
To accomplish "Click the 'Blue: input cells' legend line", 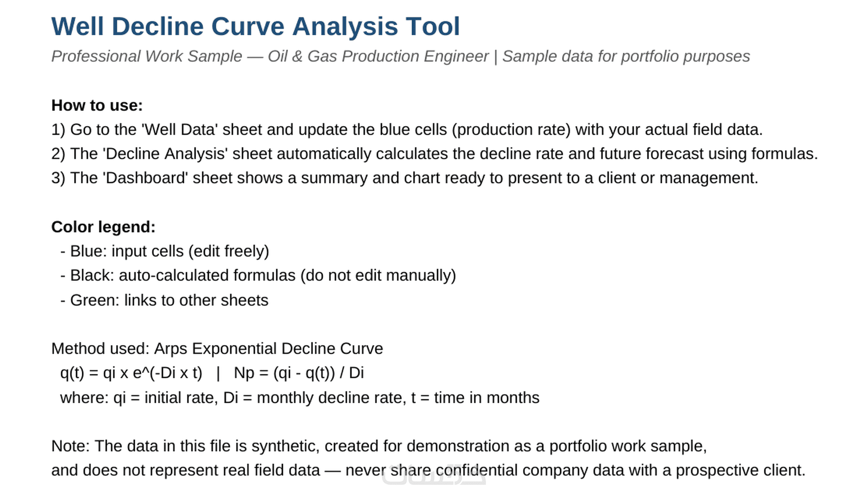I will pos(164,251).
